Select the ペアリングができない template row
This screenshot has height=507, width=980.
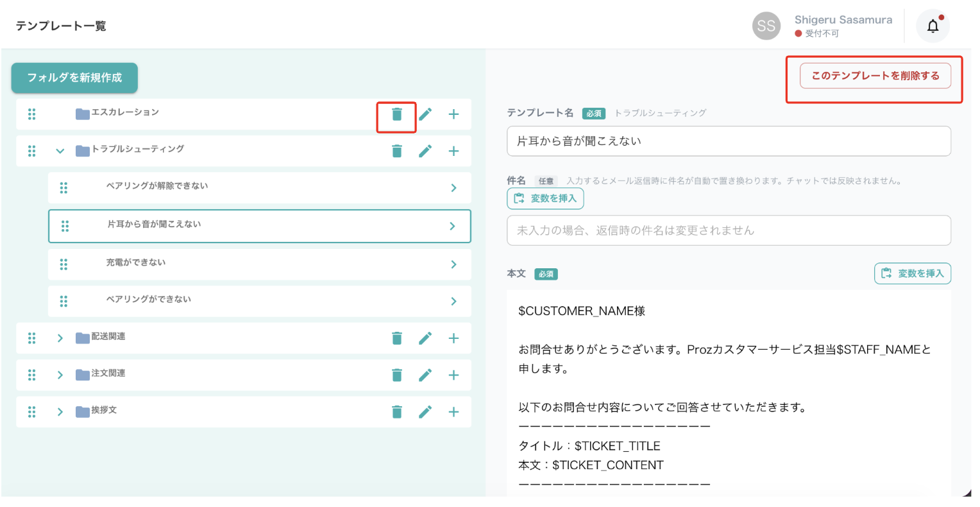click(x=260, y=301)
